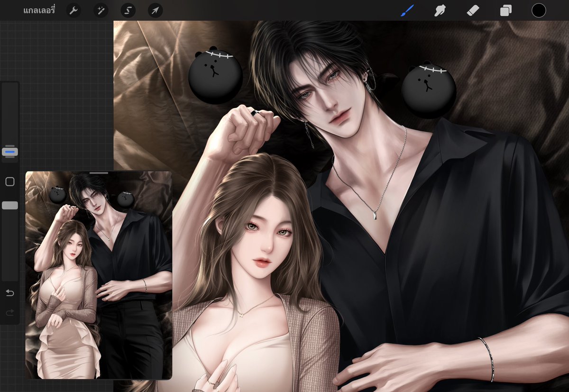569x392 pixels.
Task: Open the Actions menu wrench icon
Action: (73, 10)
